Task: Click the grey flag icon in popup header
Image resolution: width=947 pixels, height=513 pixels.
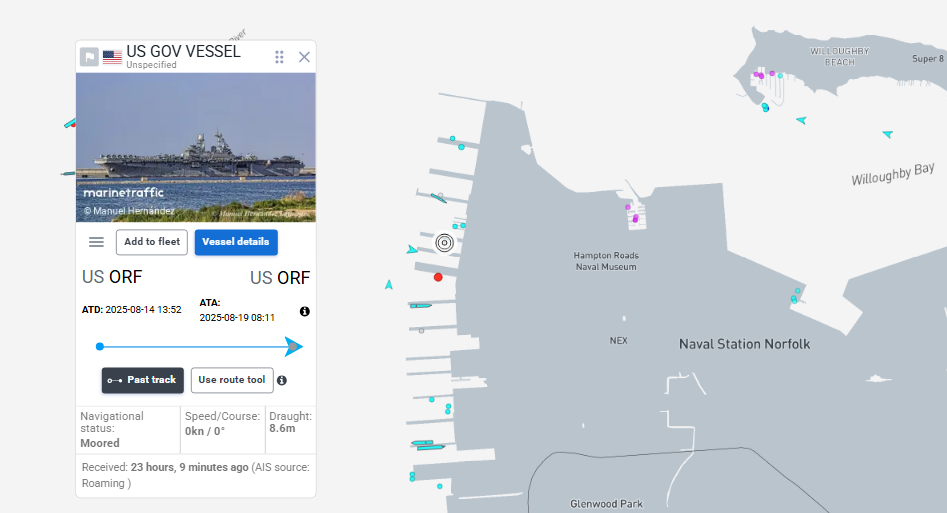Action: point(89,57)
